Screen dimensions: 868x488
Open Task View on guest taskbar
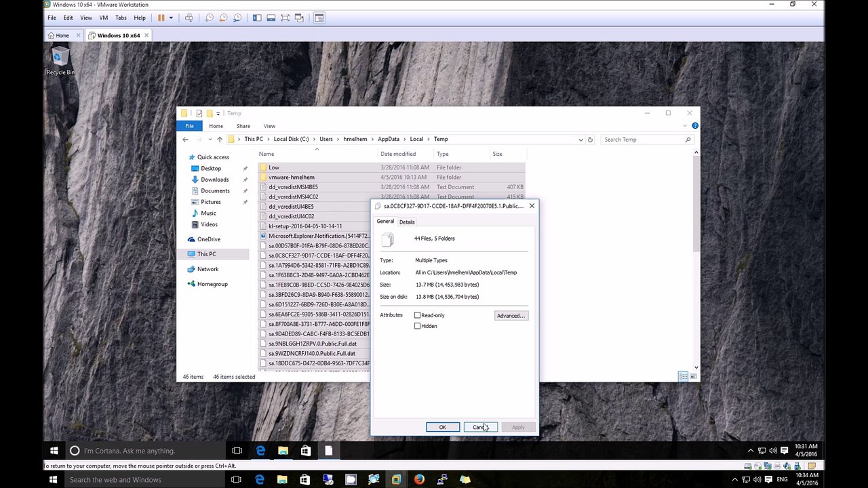(x=237, y=451)
